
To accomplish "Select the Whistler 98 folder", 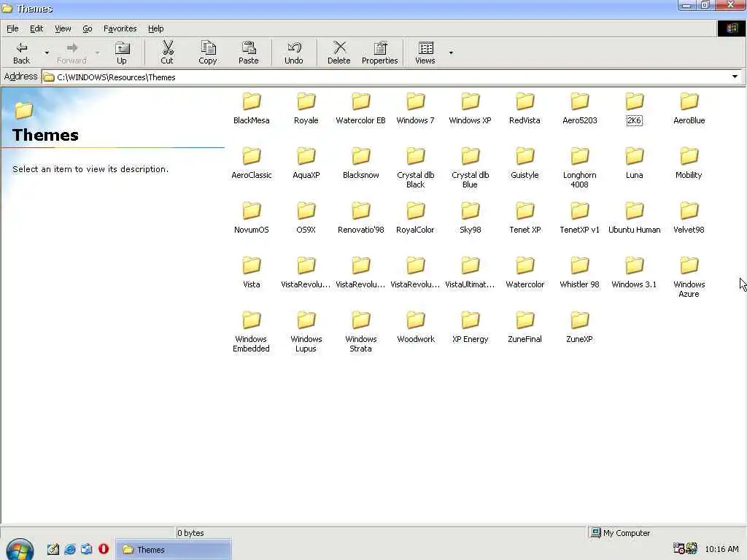I will point(580,273).
